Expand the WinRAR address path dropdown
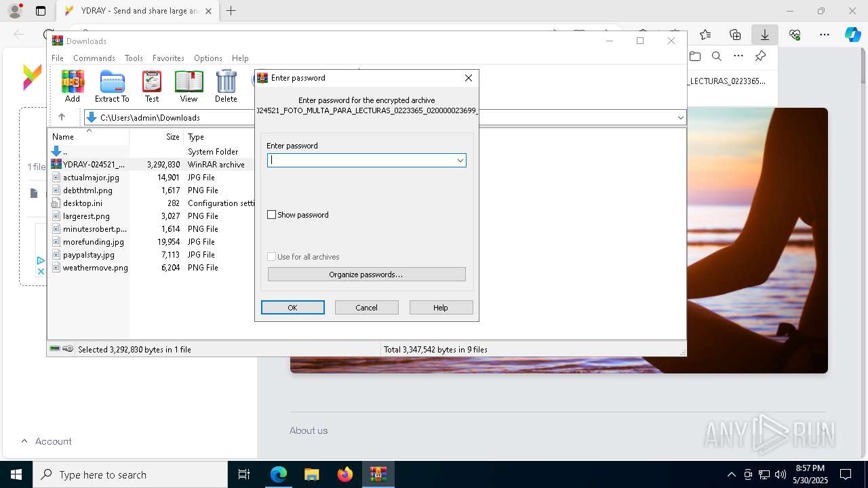 click(680, 117)
